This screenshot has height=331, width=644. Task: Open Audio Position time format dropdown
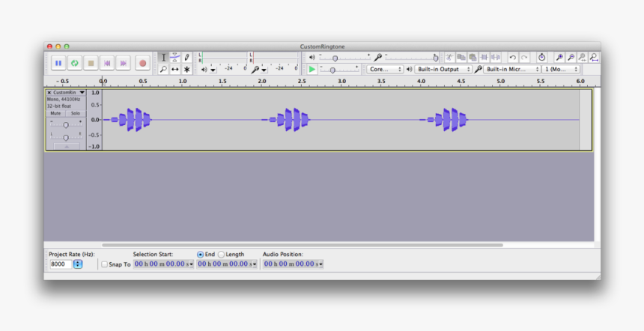pyautogui.click(x=321, y=264)
